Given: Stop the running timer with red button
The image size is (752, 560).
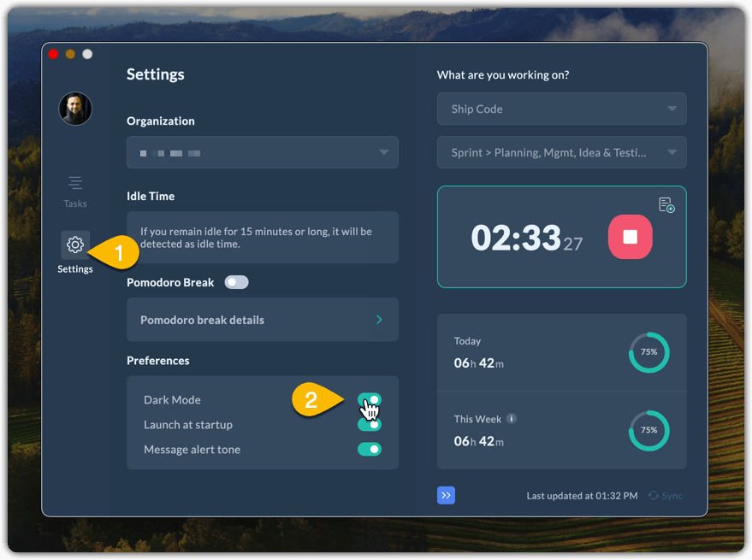Looking at the screenshot, I should (x=630, y=237).
